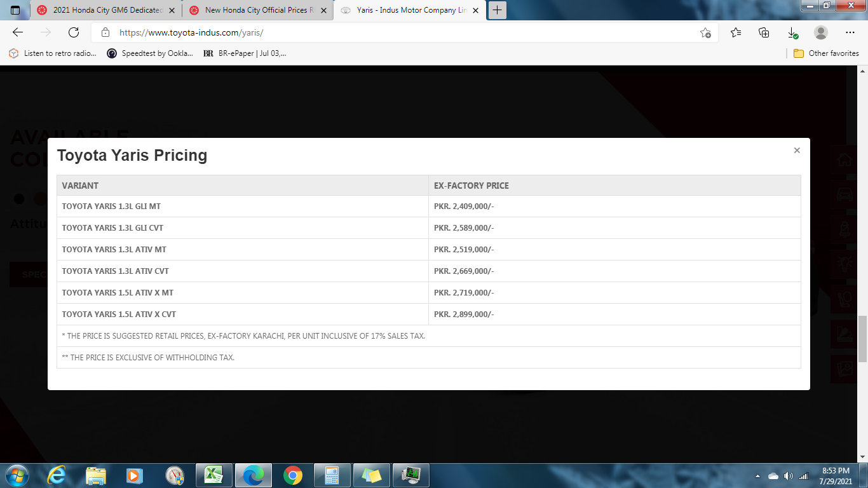The image size is (868, 488).
Task: Open Other favorites folder
Action: click(x=826, y=53)
